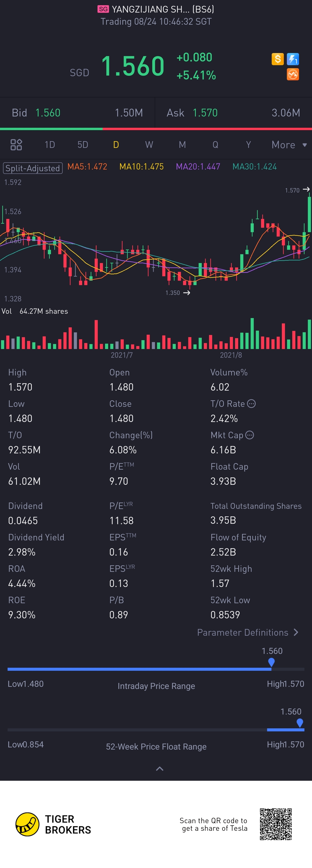Tap the Tiger Brokers logo
This screenshot has width=312, height=868.
[53, 824]
